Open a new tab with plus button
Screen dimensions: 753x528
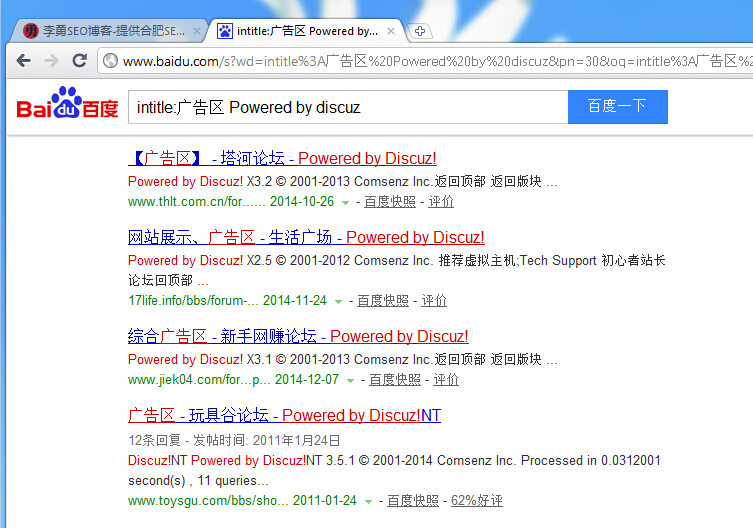coord(420,31)
